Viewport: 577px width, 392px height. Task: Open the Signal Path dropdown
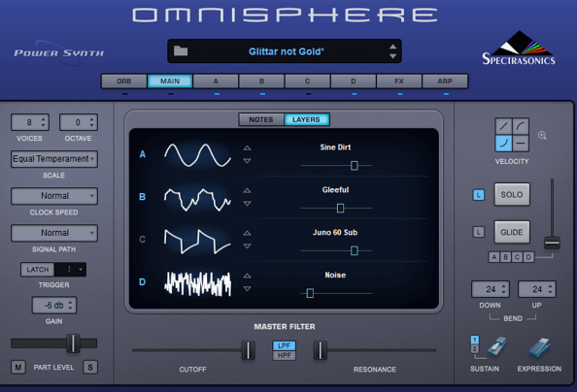click(x=54, y=233)
